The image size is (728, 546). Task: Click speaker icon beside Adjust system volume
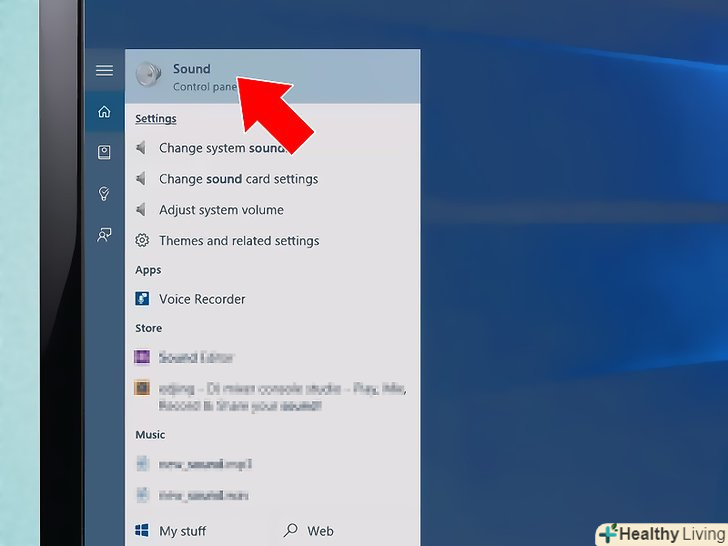point(141,210)
